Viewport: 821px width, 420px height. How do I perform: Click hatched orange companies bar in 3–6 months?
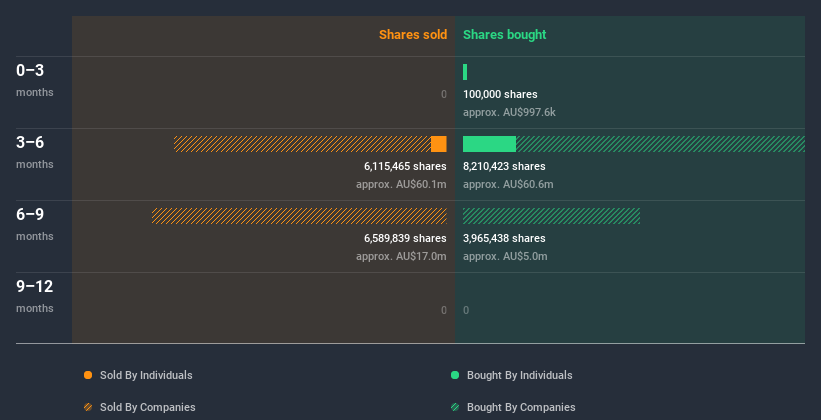[x=302, y=144]
